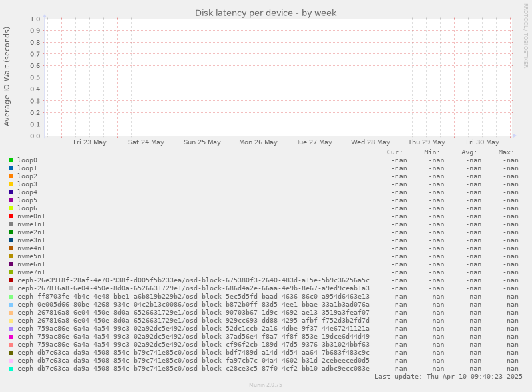
Task: Click the light green ceph-ff8703fe swatch
Action: [x=11, y=297]
